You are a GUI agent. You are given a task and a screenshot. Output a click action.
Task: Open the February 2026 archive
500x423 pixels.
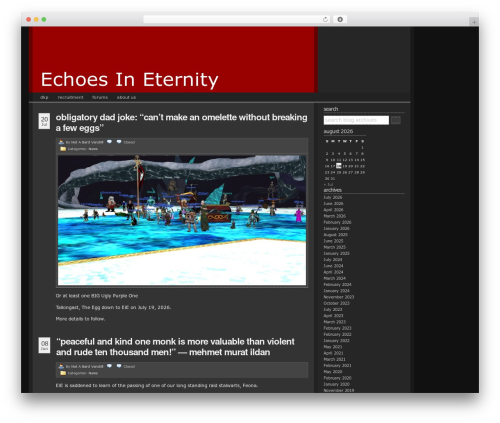coord(337,222)
